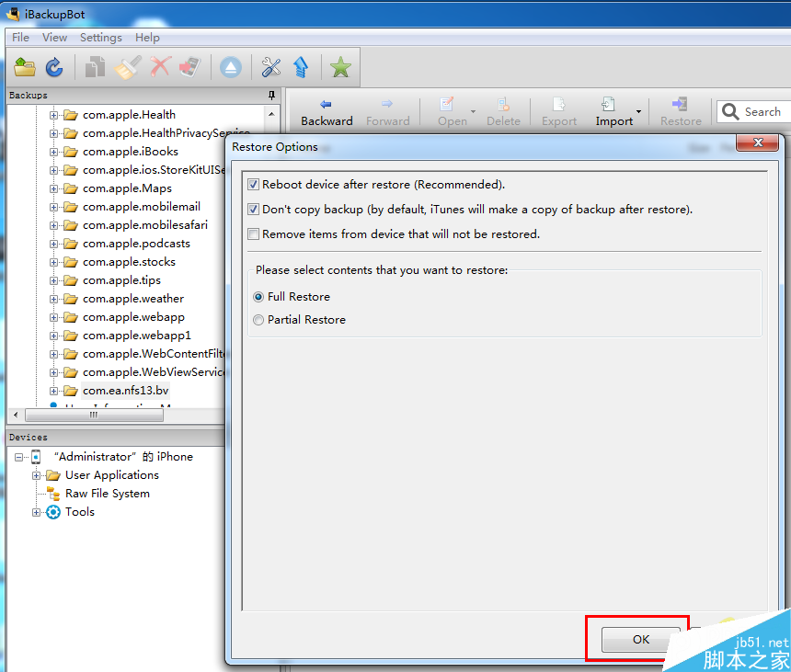The height and width of the screenshot is (672, 791).
Task: Open the File menu
Action: tap(20, 38)
